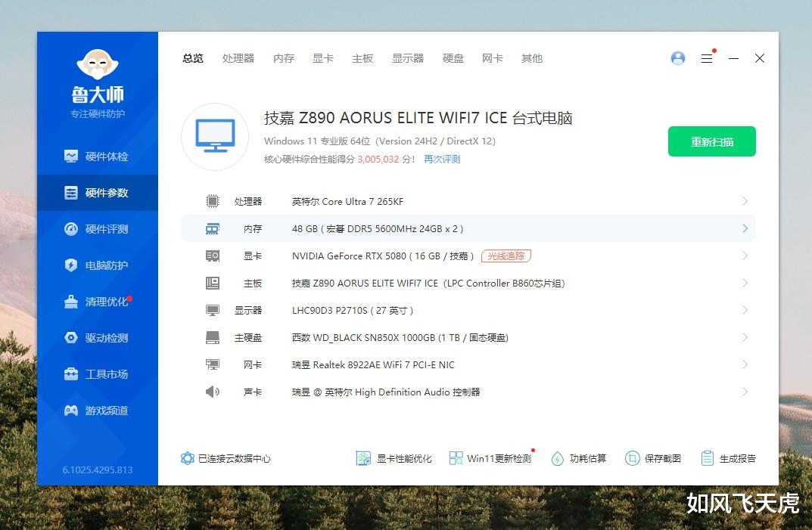Switch to the 显卡 tab

[323, 58]
